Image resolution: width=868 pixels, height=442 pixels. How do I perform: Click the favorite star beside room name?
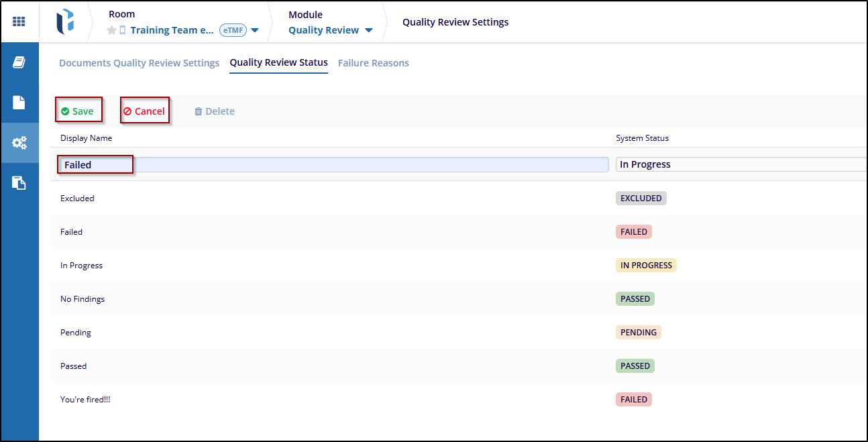111,30
